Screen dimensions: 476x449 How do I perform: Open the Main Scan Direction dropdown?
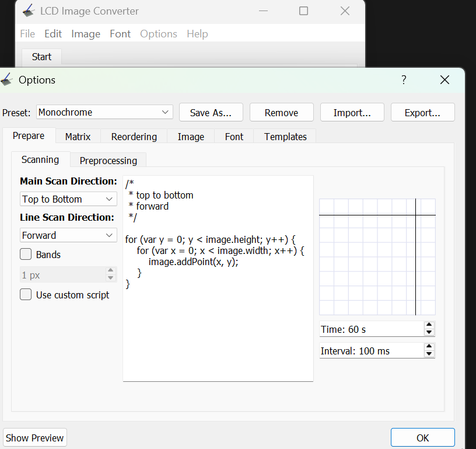click(68, 199)
